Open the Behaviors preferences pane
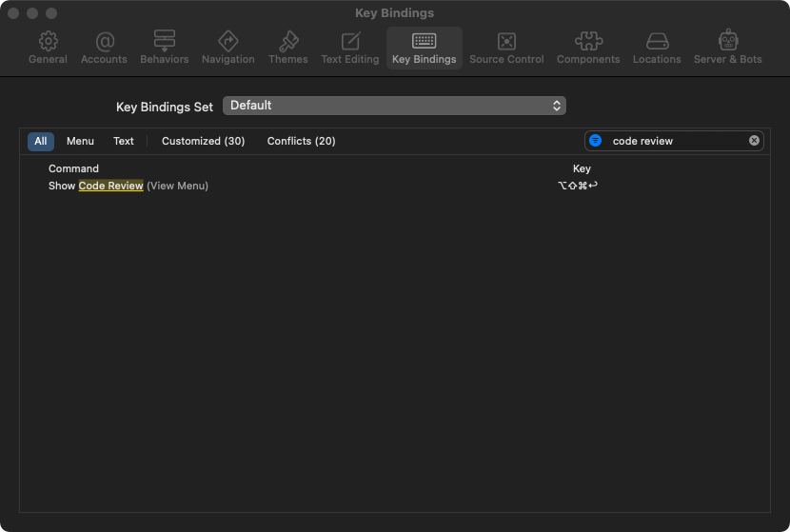Viewport: 790px width, 532px height. pos(165,48)
